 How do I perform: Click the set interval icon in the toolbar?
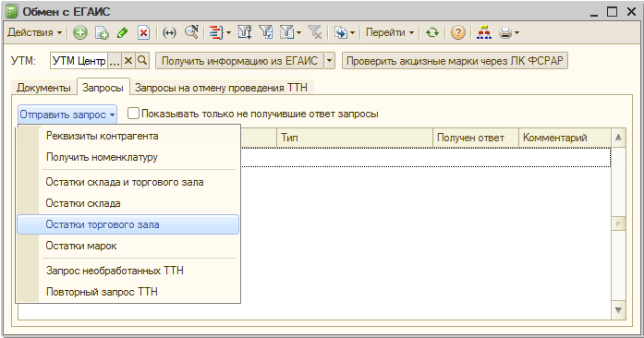tap(169, 32)
